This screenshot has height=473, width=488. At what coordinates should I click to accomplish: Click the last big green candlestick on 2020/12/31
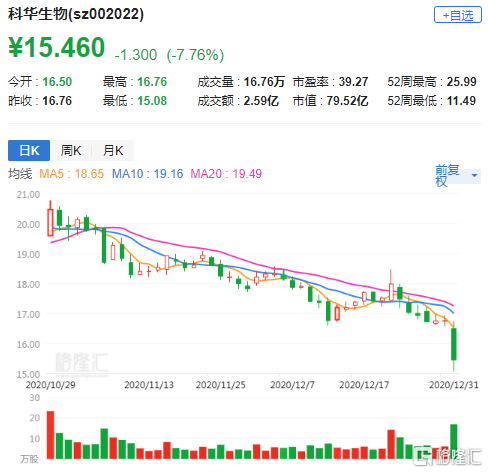(x=454, y=344)
